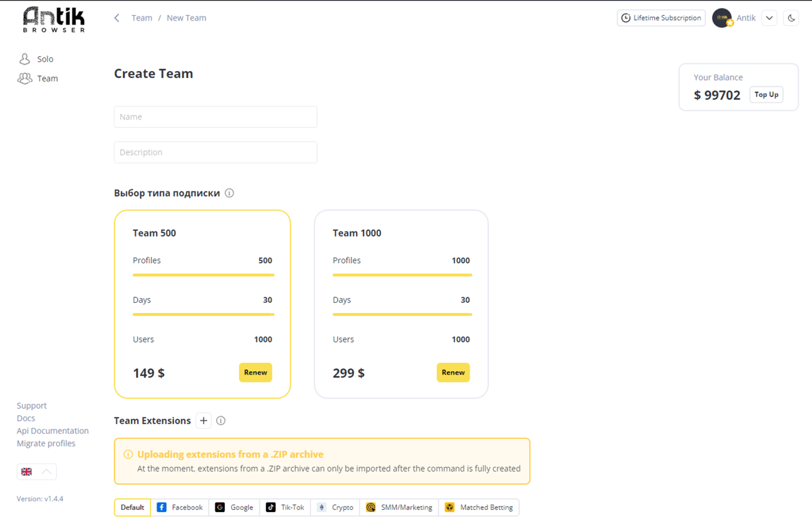Click the Your Balance label
This screenshot has width=812, height=525.
click(x=718, y=77)
